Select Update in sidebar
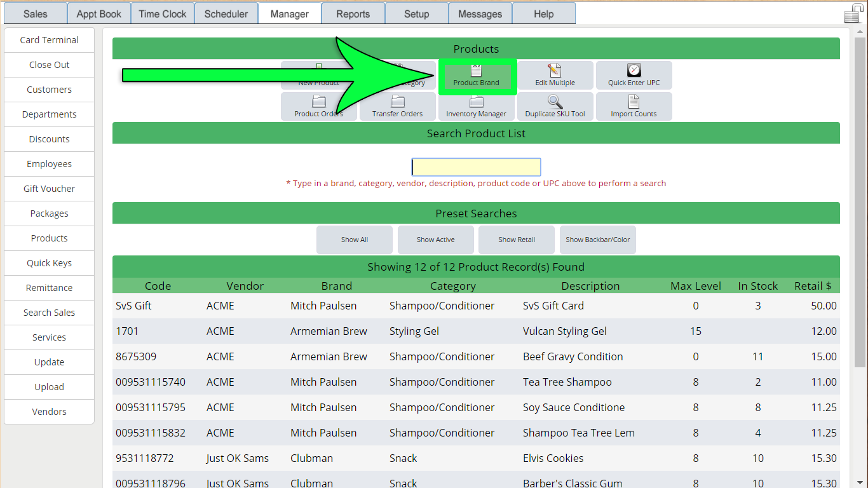868x488 pixels. point(49,362)
